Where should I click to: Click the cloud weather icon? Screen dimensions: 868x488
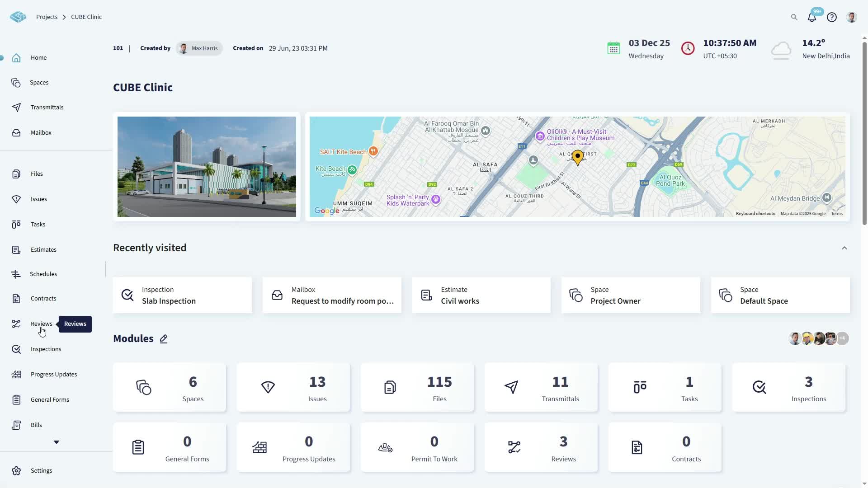pyautogui.click(x=781, y=50)
